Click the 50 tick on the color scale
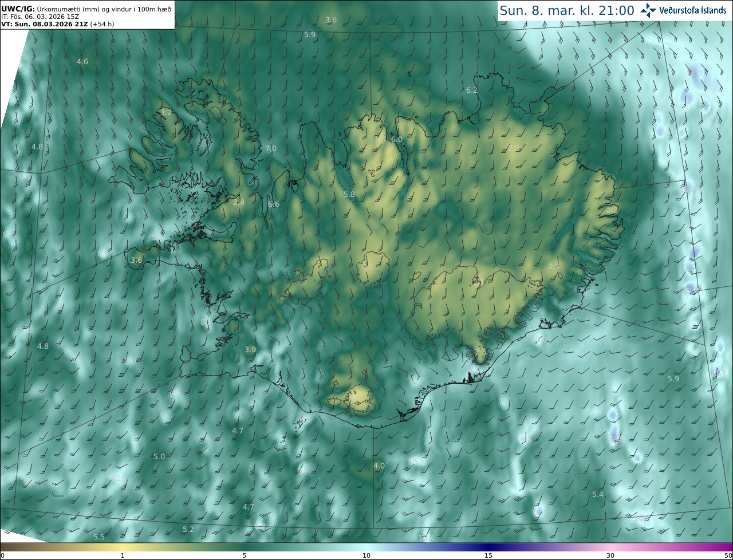This screenshot has width=733, height=560. point(728,555)
